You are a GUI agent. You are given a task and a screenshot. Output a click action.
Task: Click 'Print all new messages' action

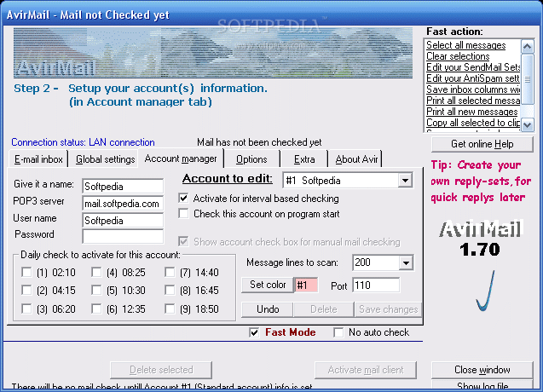pos(471,112)
